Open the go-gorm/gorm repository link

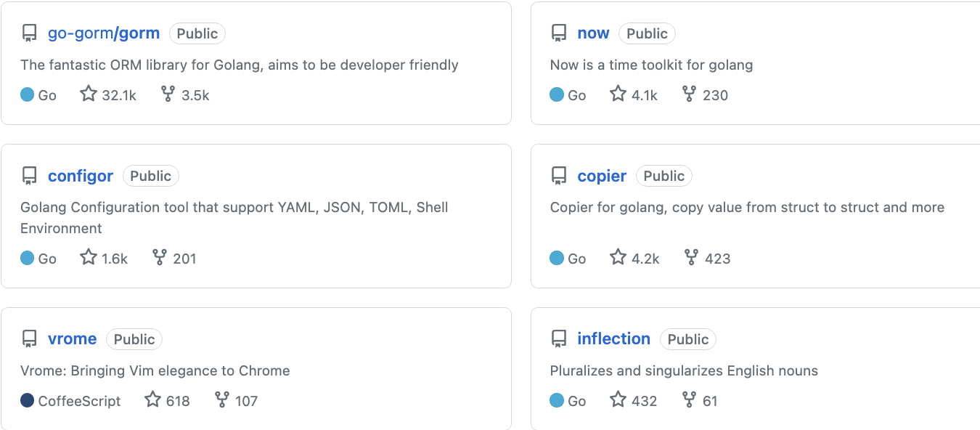104,33
